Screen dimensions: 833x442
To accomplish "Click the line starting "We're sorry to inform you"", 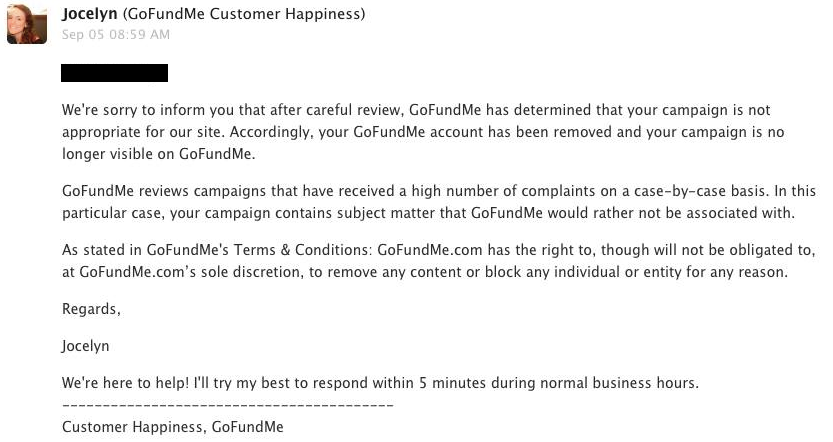I will pyautogui.click(x=416, y=110).
